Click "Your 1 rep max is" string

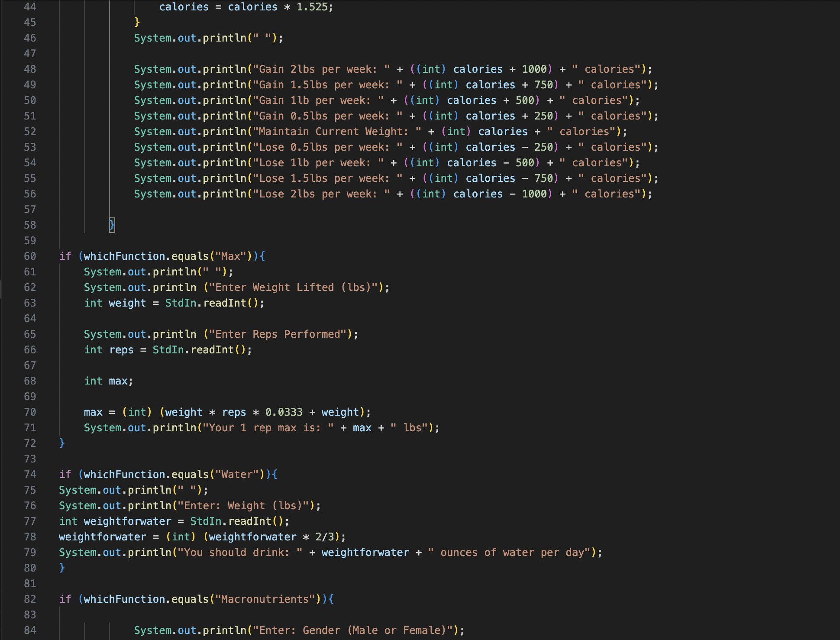264,427
